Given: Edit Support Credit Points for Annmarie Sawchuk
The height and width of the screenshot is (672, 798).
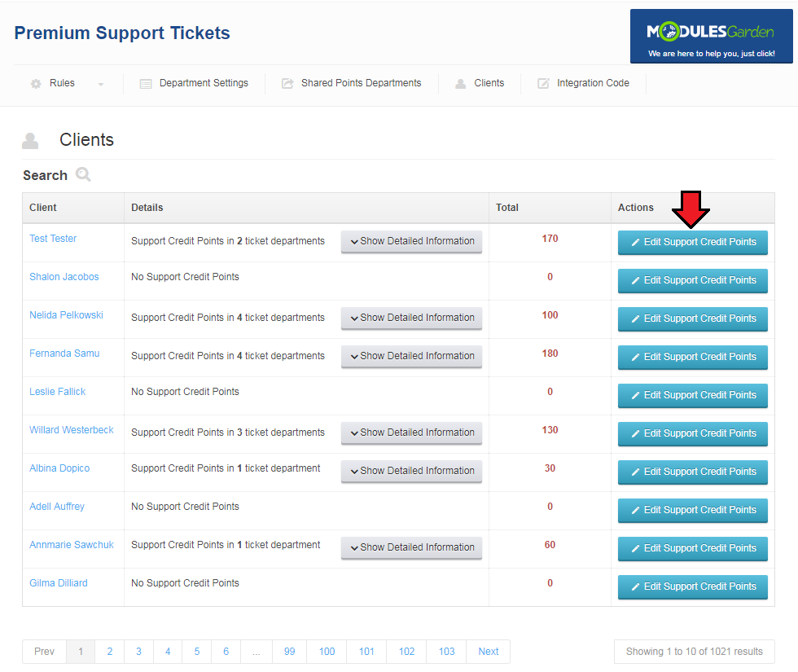Looking at the screenshot, I should point(693,548).
